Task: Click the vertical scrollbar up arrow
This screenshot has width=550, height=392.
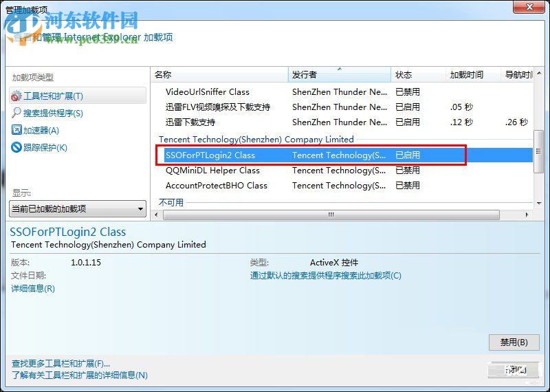Action: tap(539, 73)
